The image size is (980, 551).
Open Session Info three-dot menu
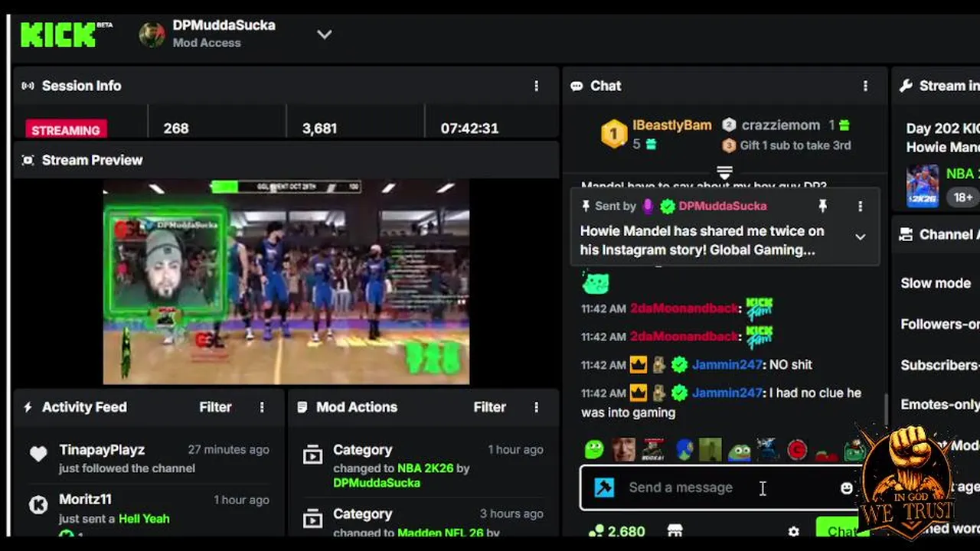(536, 86)
